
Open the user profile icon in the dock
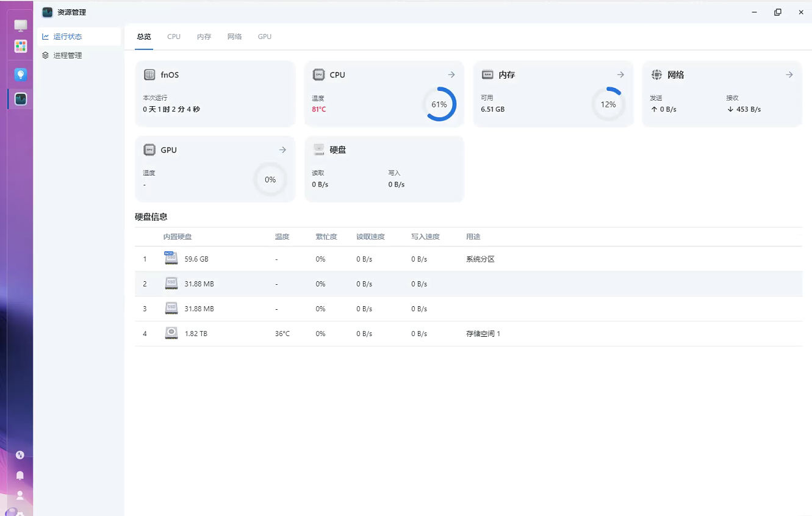click(x=20, y=495)
